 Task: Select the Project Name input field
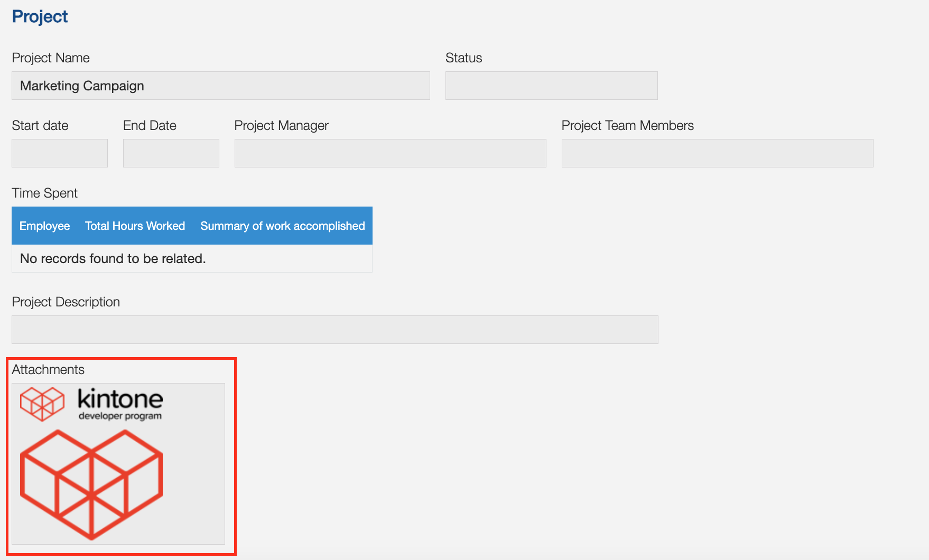pos(220,85)
